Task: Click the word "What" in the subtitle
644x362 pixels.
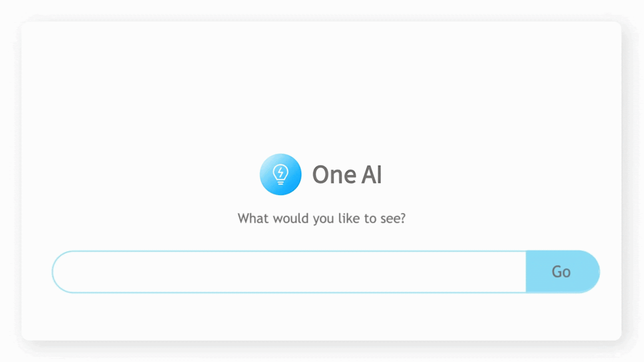Action: pyautogui.click(x=253, y=218)
